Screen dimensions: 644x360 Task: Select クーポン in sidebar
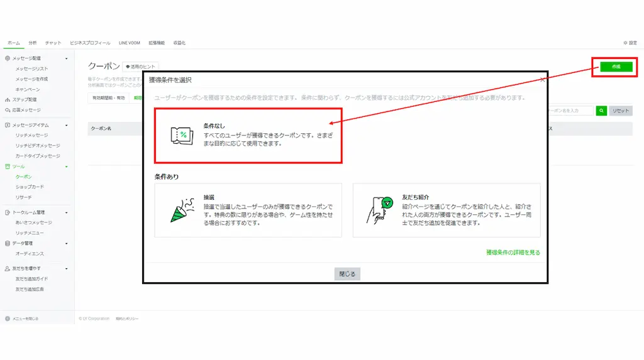click(x=23, y=177)
